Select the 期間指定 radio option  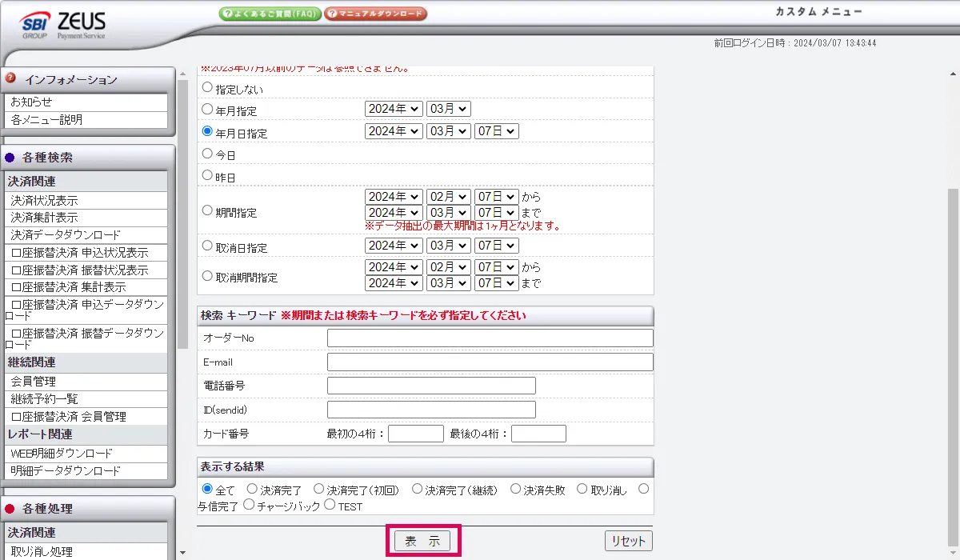[x=208, y=211]
